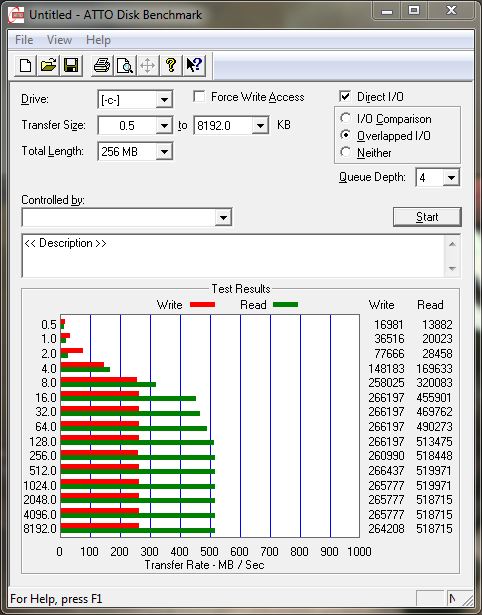Viewport: 482px width, 615px height.
Task: Click read value 513475 in 128.0 row
Action: tap(434, 441)
